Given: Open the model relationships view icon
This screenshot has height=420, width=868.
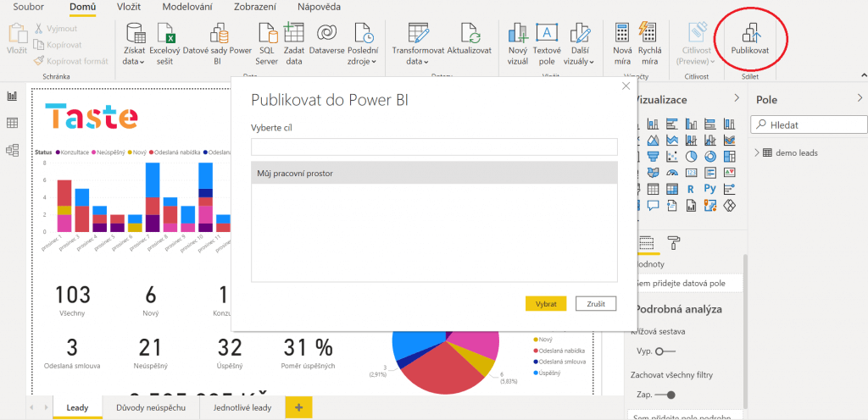Looking at the screenshot, I should (x=13, y=150).
